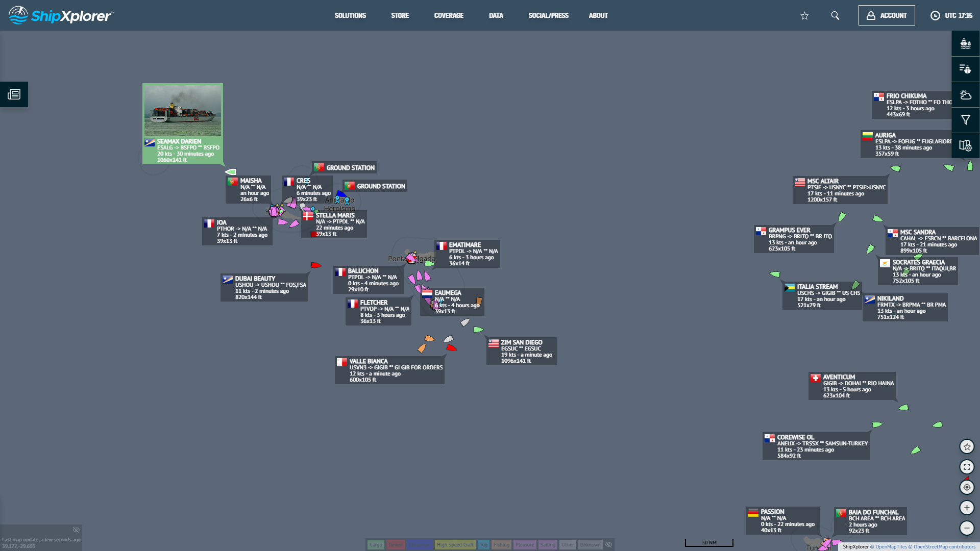Viewport: 980px width, 551px height.
Task: Hide the last map update panel
Action: (76, 530)
